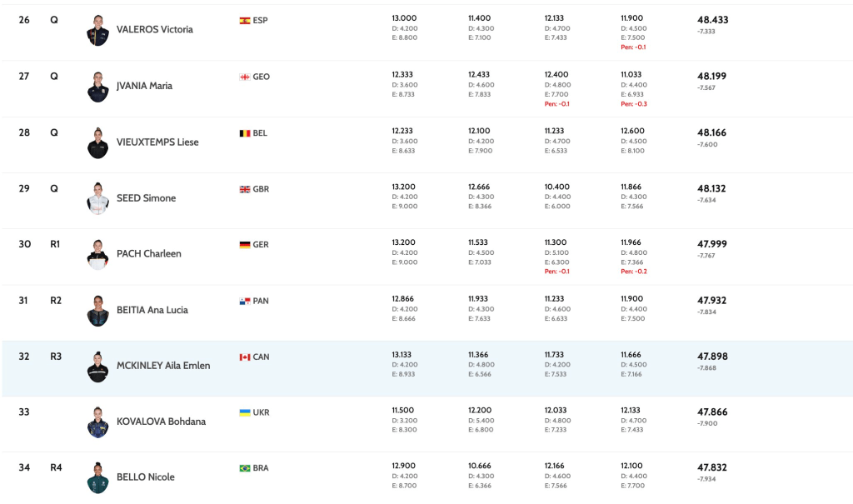Click total score 48.433 for Valeros

pos(712,20)
